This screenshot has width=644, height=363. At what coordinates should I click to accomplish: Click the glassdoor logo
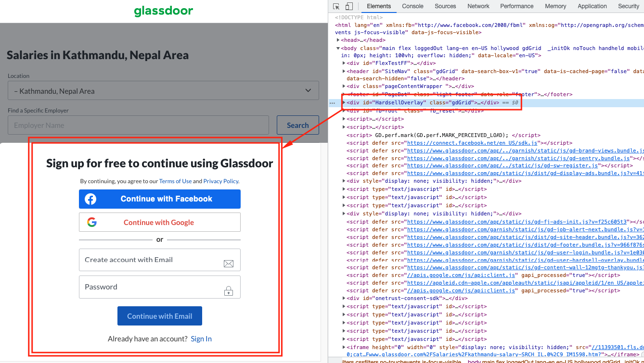point(164,11)
